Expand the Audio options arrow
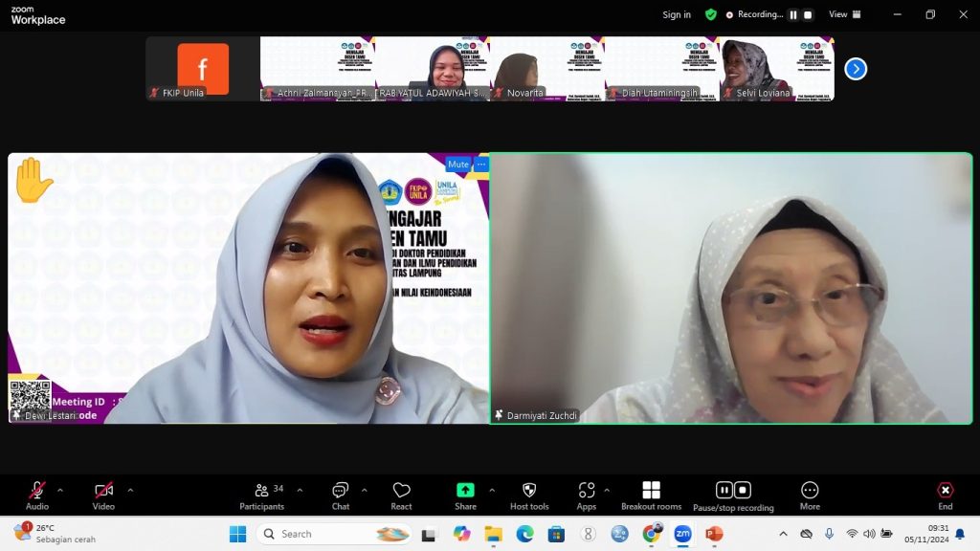The image size is (980, 551). [60, 490]
